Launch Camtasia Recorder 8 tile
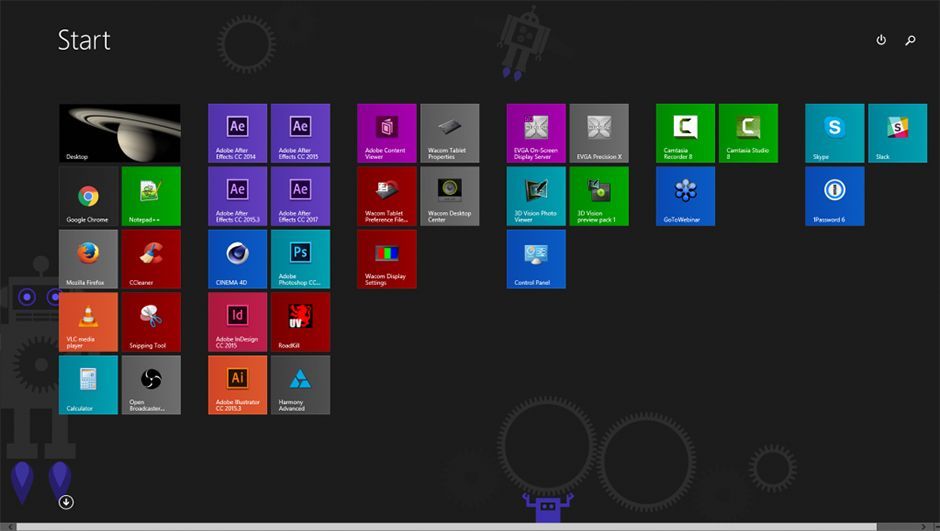 [685, 133]
